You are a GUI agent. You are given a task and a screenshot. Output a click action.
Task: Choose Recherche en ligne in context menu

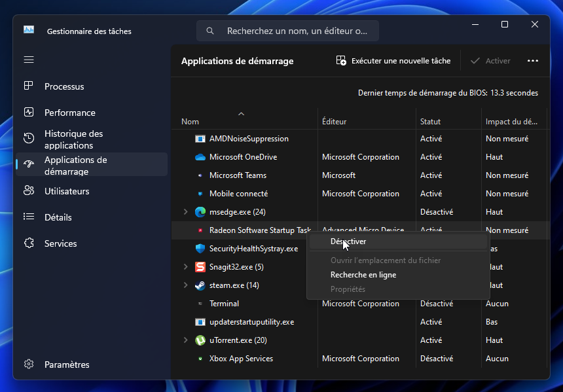[398, 275]
